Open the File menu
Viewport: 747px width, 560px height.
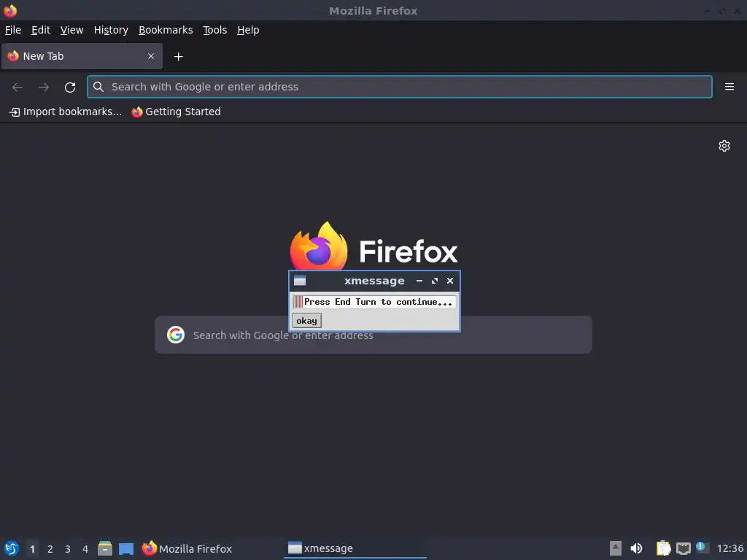pyautogui.click(x=13, y=30)
